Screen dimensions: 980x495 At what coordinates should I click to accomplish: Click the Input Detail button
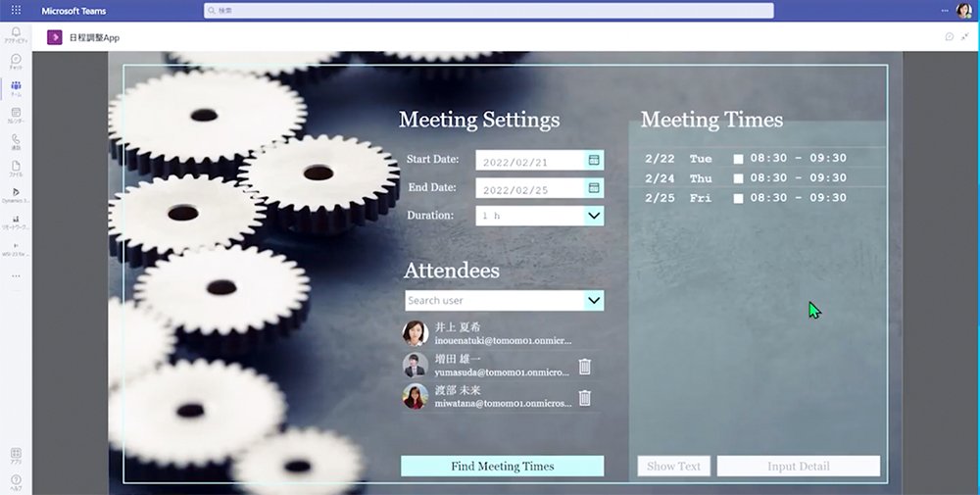pos(798,467)
